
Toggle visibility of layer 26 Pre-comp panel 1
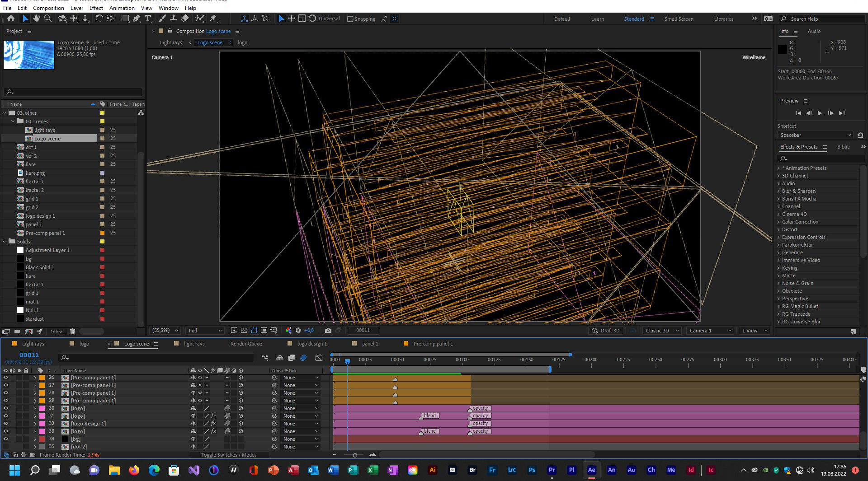[x=6, y=378]
